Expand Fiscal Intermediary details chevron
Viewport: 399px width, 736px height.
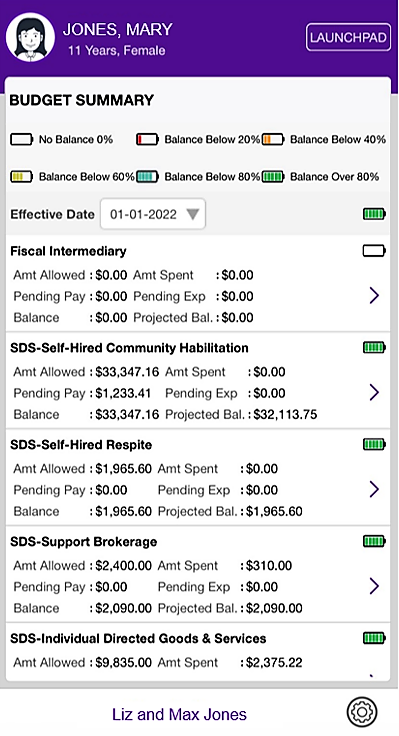374,296
